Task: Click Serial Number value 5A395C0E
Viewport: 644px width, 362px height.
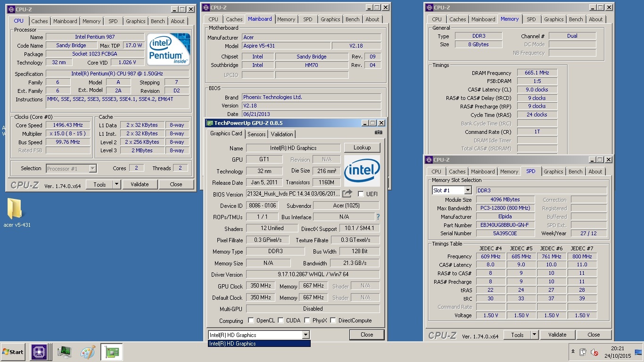Action: [x=505, y=233]
